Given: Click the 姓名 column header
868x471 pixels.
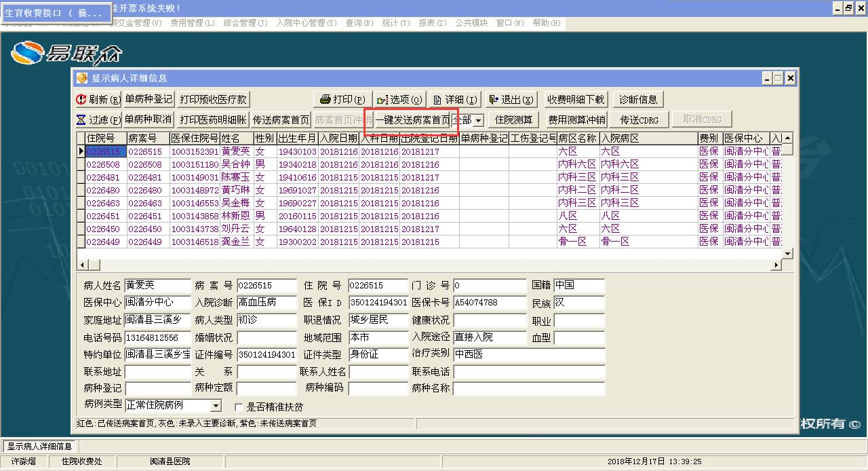Looking at the screenshot, I should (237, 138).
